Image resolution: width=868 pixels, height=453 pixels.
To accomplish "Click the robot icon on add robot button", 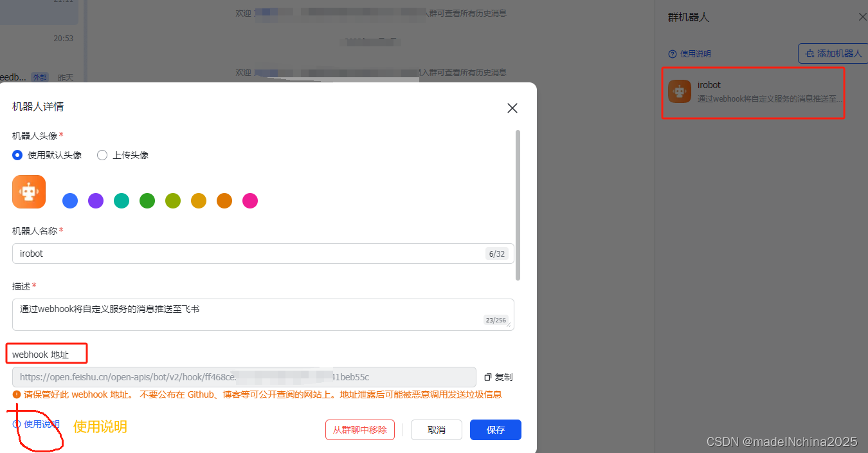I will (810, 53).
